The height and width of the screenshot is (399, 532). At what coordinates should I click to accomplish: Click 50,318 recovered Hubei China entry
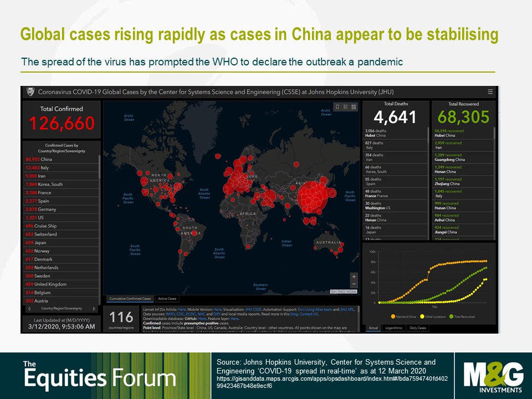click(x=463, y=133)
